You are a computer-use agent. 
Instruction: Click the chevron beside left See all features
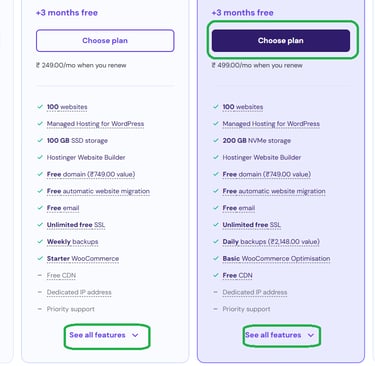(x=135, y=335)
